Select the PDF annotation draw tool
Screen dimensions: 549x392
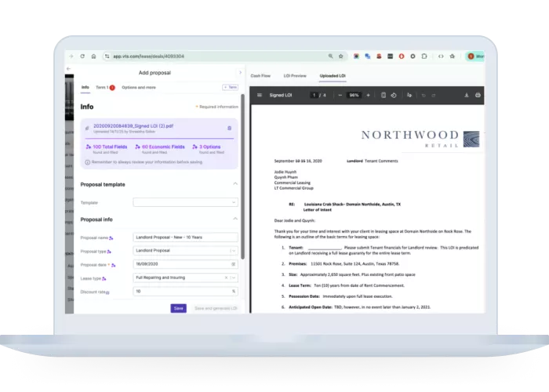point(409,95)
